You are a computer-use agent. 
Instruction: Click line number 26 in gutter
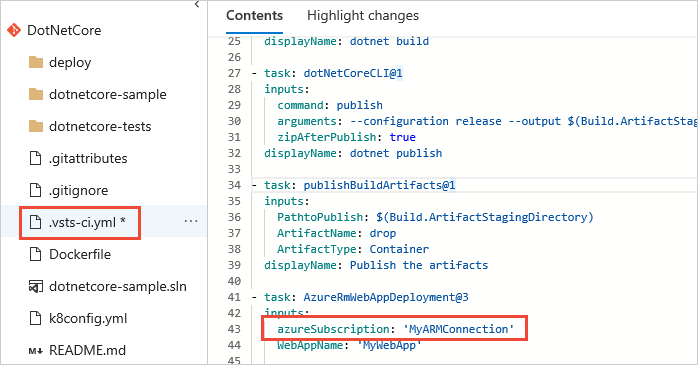[234, 57]
